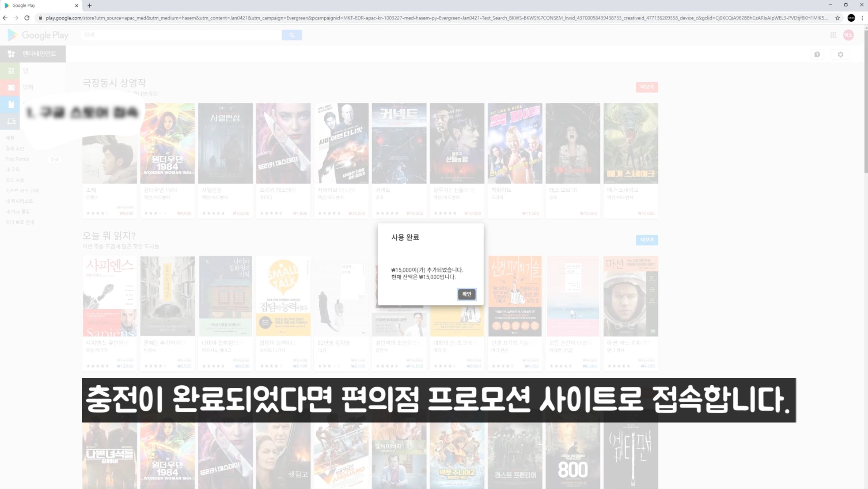Open the 메가 스네이크 movie poster
Screen dimensions: 868x489
tap(631, 143)
